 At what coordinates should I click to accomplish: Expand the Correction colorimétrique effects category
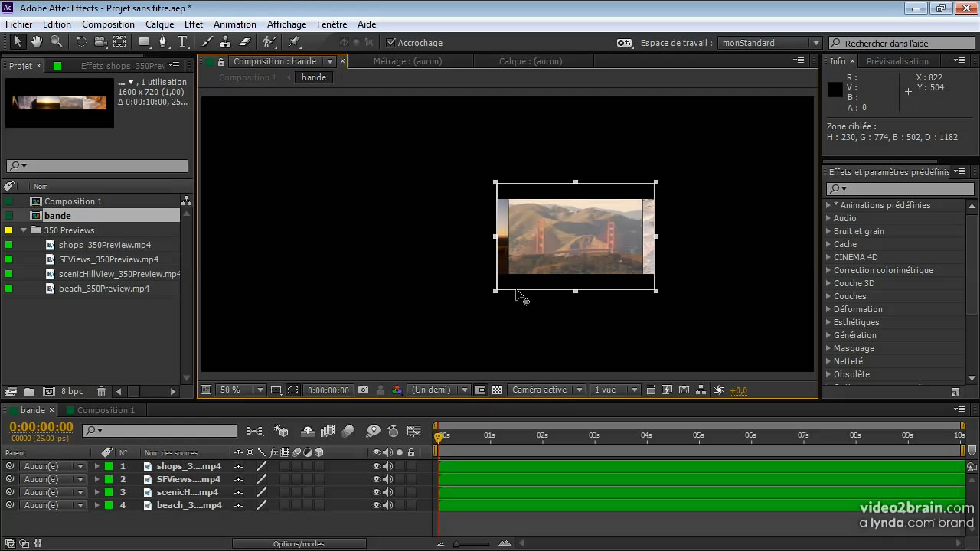click(828, 270)
